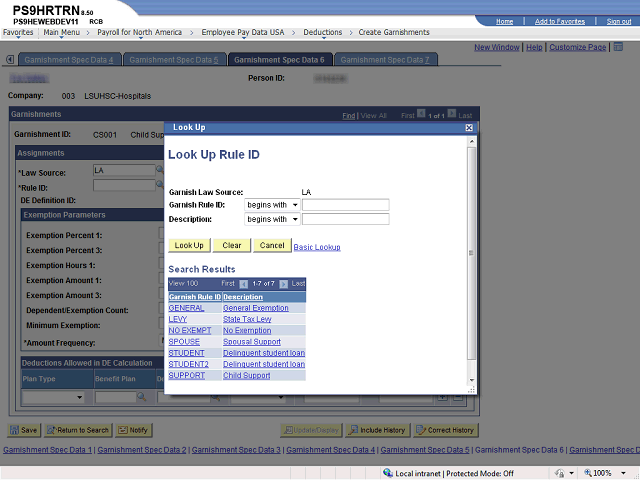This screenshot has height=480, width=640.
Task: Click Find link in Garnishments header
Action: click(x=349, y=116)
